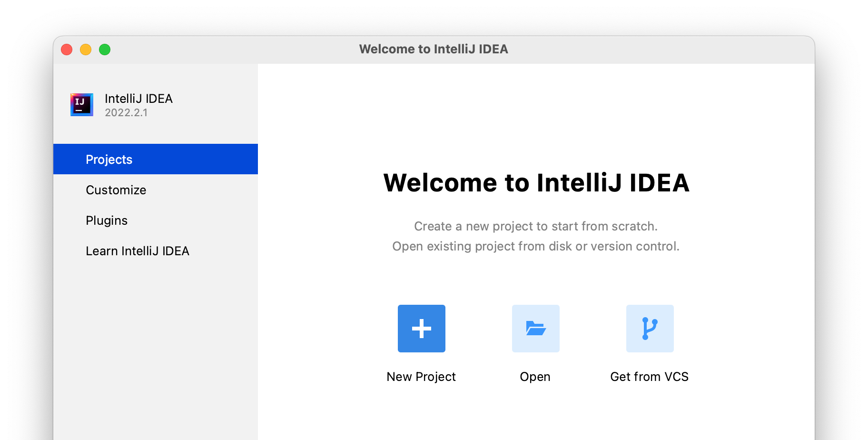
Task: Click the New Project label
Action: [421, 377]
